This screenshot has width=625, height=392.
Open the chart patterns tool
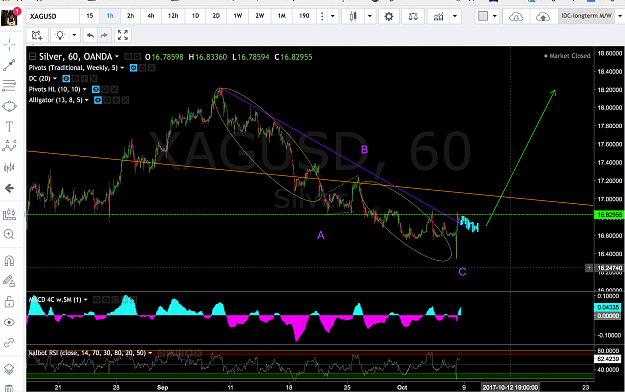click(x=9, y=146)
